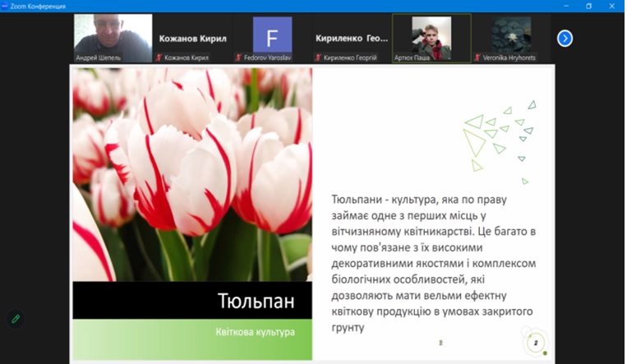
Task: Open the green pencil annotate tool
Action: (16, 319)
